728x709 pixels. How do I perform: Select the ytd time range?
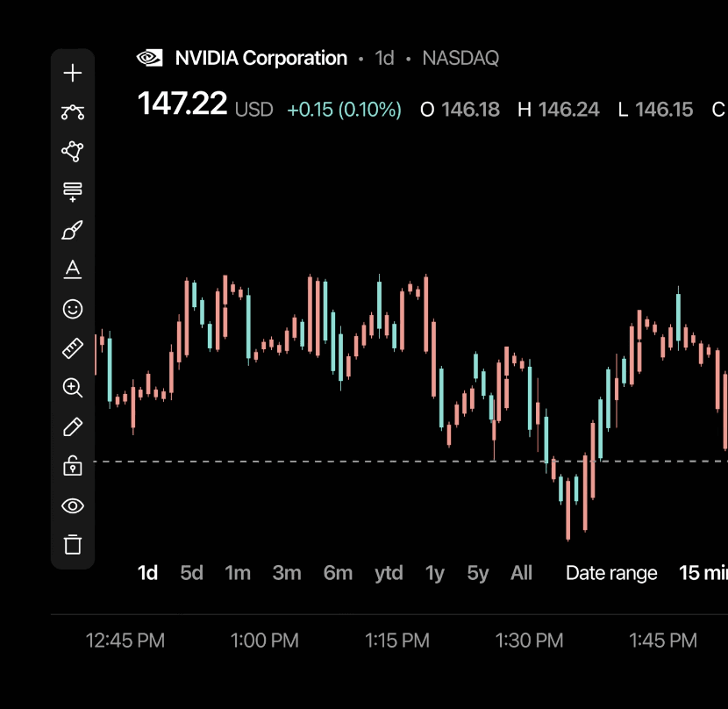click(389, 573)
